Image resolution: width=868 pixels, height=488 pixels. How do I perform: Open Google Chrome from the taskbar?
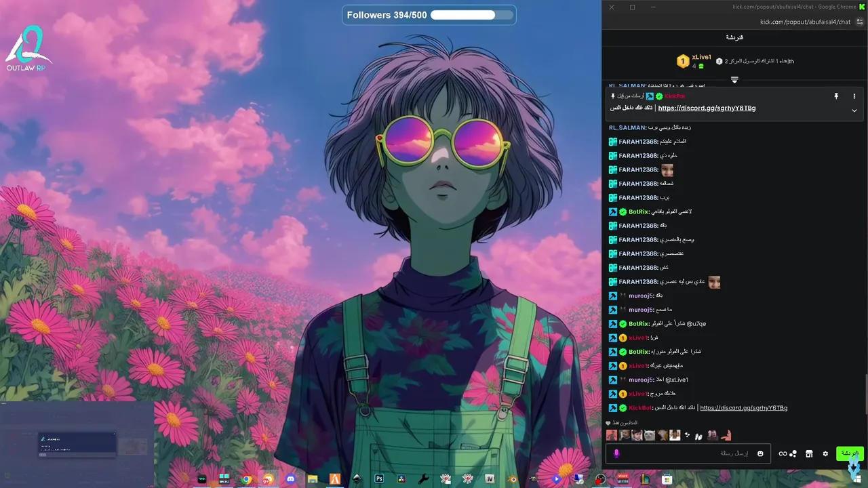[x=247, y=479]
